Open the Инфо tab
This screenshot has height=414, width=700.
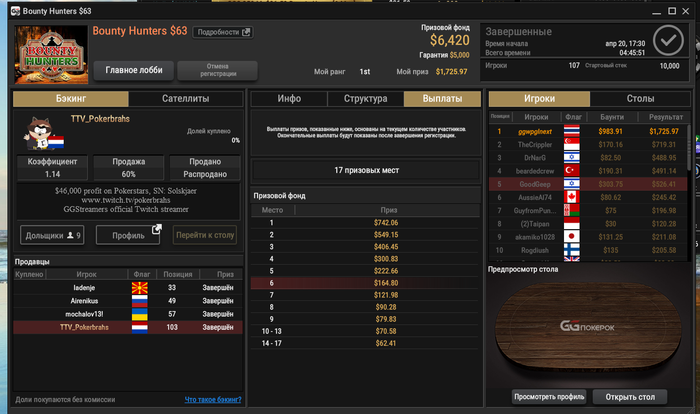coord(289,99)
